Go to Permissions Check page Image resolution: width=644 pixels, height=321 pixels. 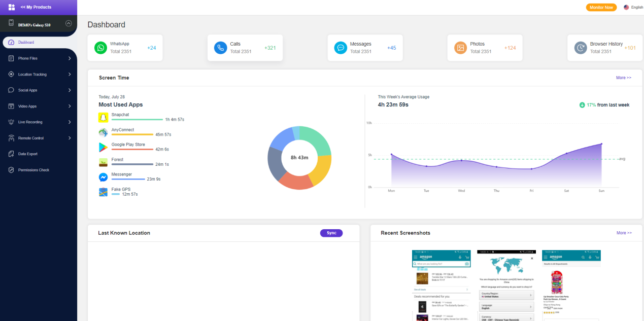[33, 170]
